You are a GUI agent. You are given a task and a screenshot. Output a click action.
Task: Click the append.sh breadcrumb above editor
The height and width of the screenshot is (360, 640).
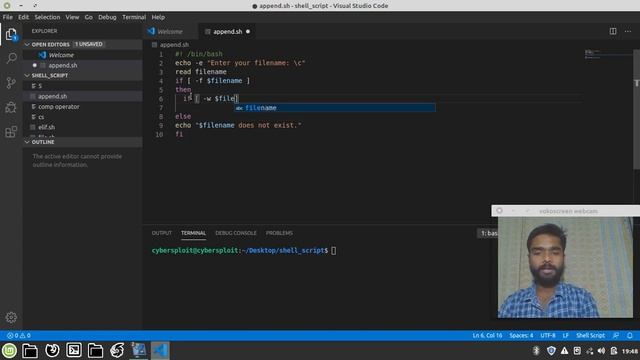coord(174,45)
